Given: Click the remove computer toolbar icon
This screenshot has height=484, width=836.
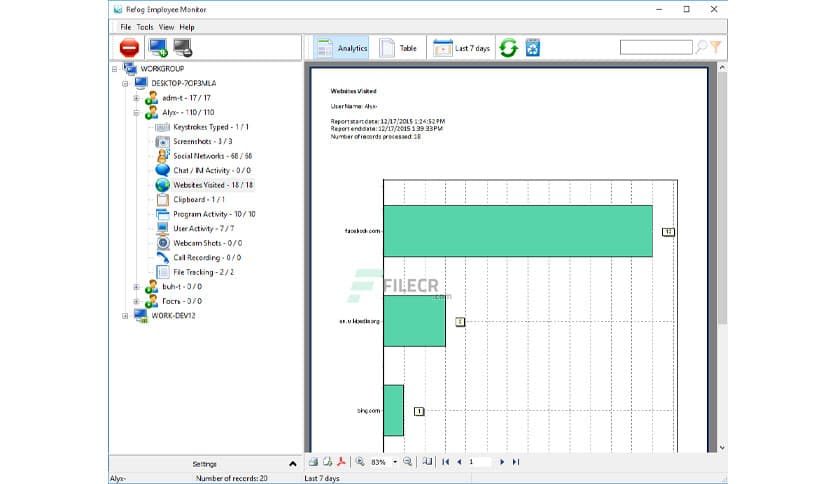Looking at the screenshot, I should 183,48.
